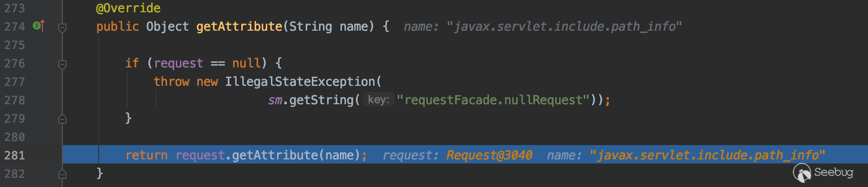Click the Request@3040 inline debug value
868x187 pixels.
489,155
